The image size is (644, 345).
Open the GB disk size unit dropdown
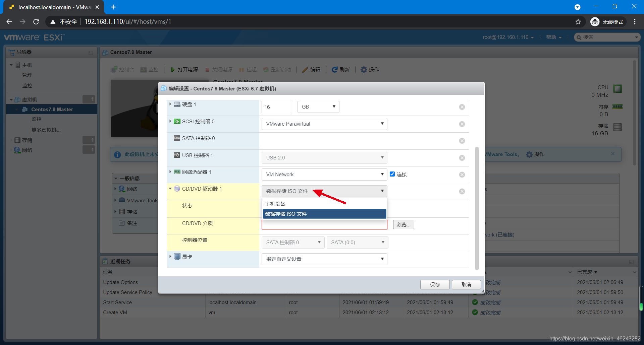(318, 107)
